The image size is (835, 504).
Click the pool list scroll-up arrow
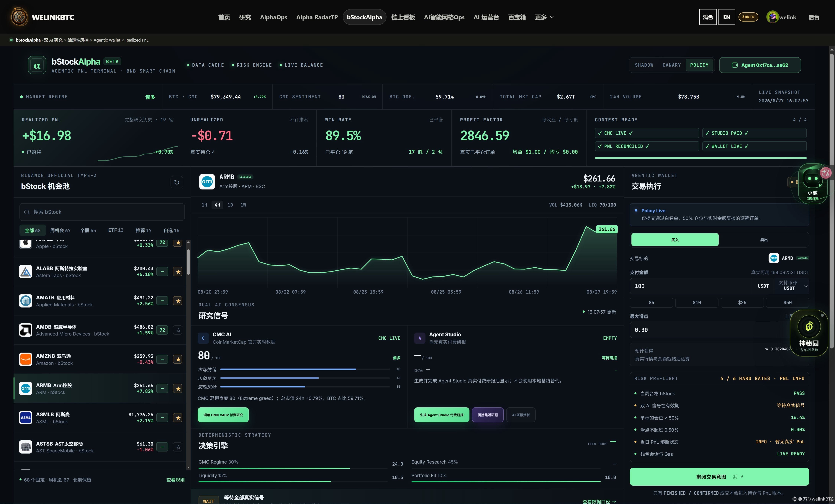pyautogui.click(x=188, y=242)
